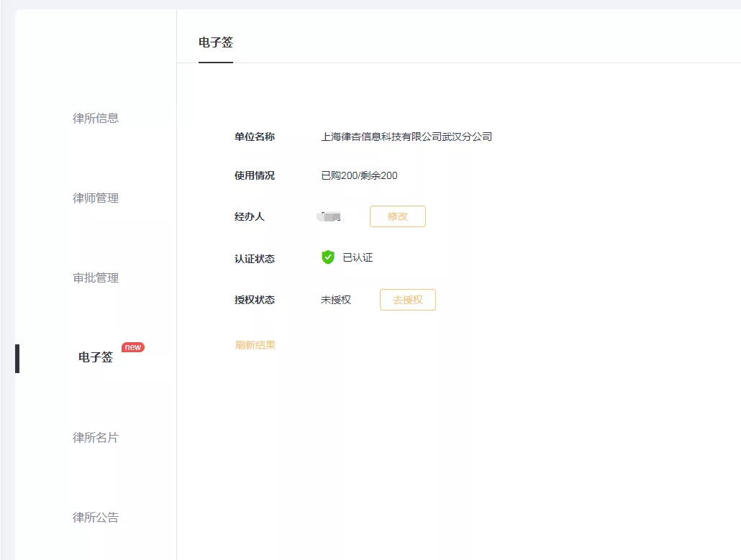Click the company name 上海律杏信息科技有限公司武汉分公司
The image size is (741, 560).
(406, 137)
